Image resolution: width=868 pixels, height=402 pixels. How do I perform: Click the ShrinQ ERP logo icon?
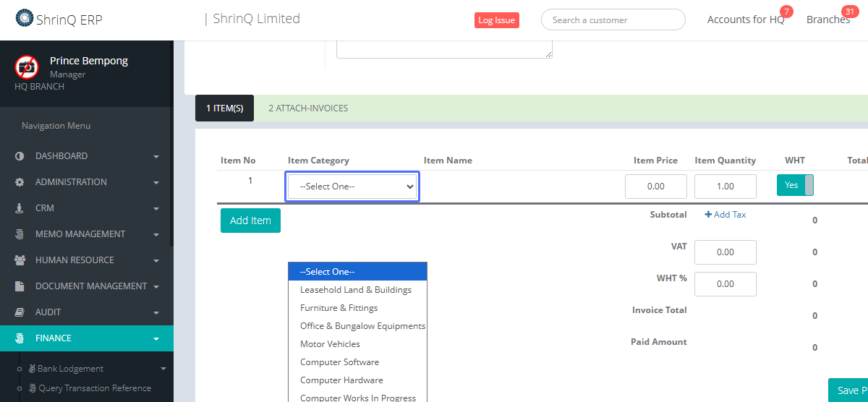[25, 19]
